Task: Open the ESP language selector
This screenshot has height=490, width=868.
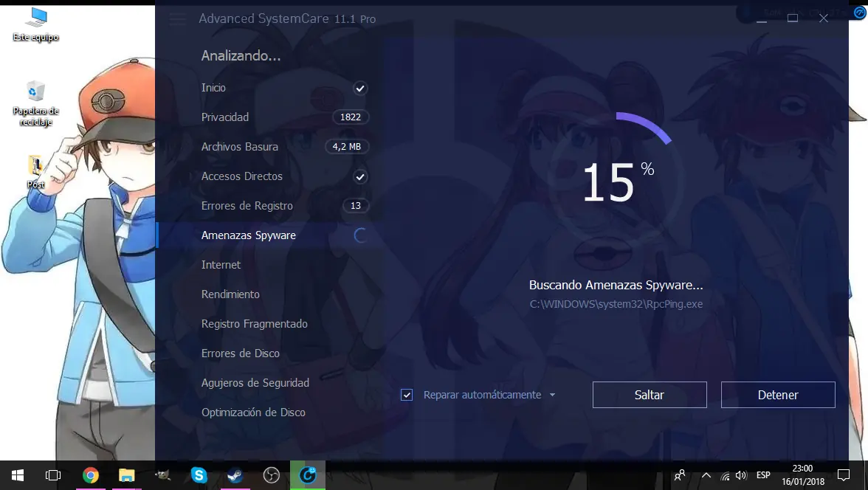Action: coord(763,475)
